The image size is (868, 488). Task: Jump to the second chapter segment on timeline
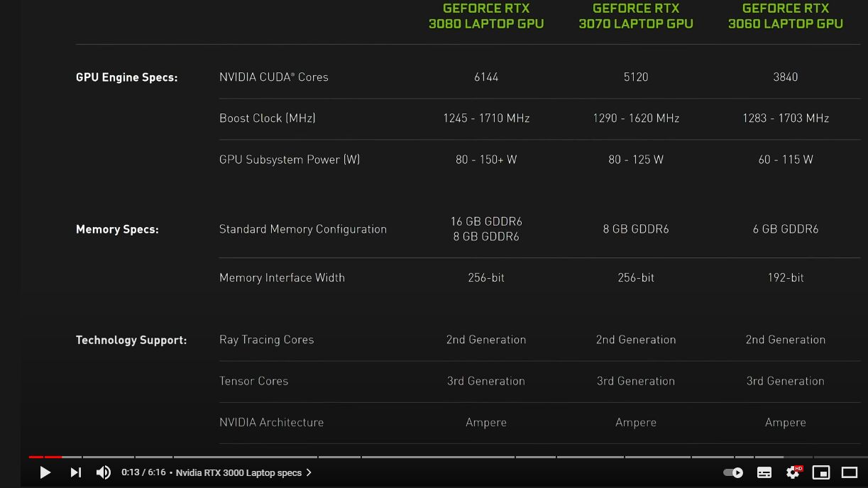point(108,457)
